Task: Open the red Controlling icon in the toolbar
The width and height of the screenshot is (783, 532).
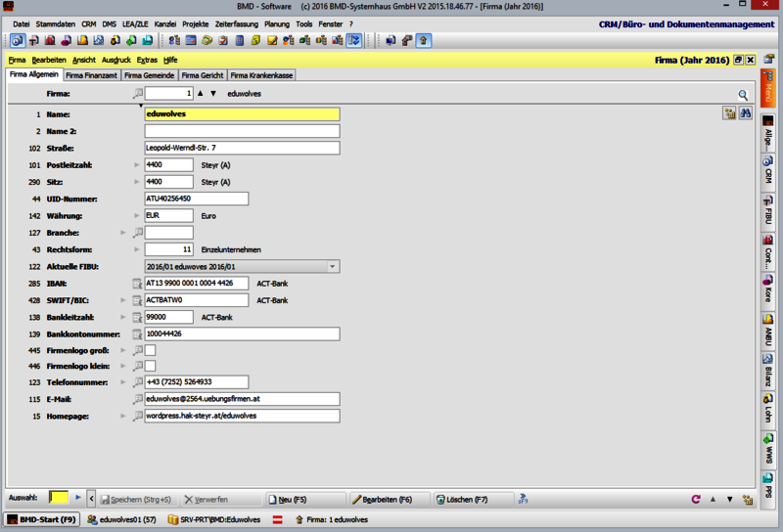Action: pos(50,40)
